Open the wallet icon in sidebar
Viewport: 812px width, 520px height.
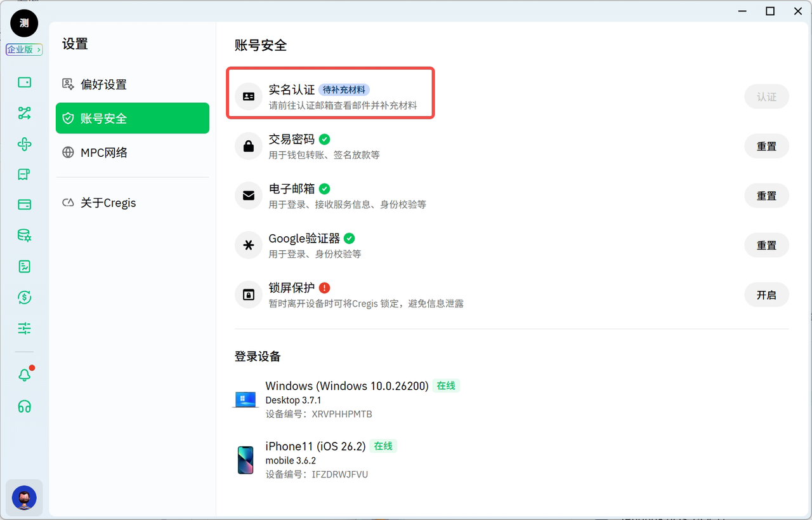[x=24, y=83]
